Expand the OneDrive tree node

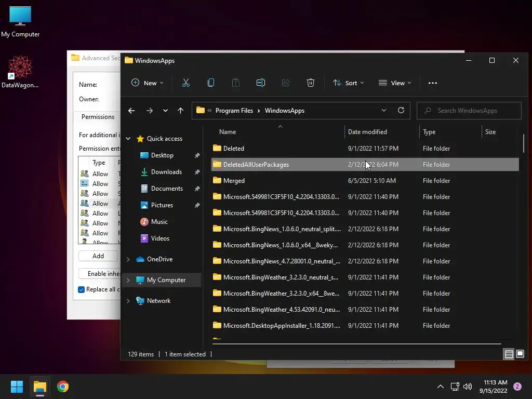point(128,259)
